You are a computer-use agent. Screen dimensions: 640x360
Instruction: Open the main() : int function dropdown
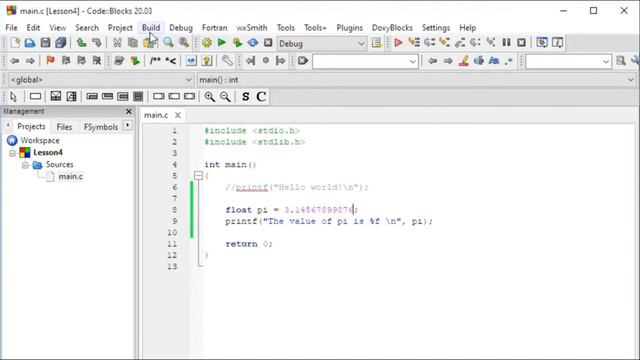pos(416,80)
